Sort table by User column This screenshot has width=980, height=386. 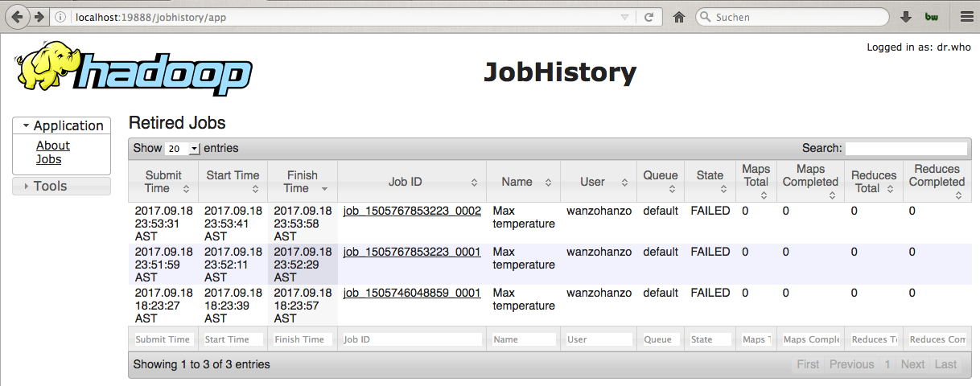click(598, 182)
